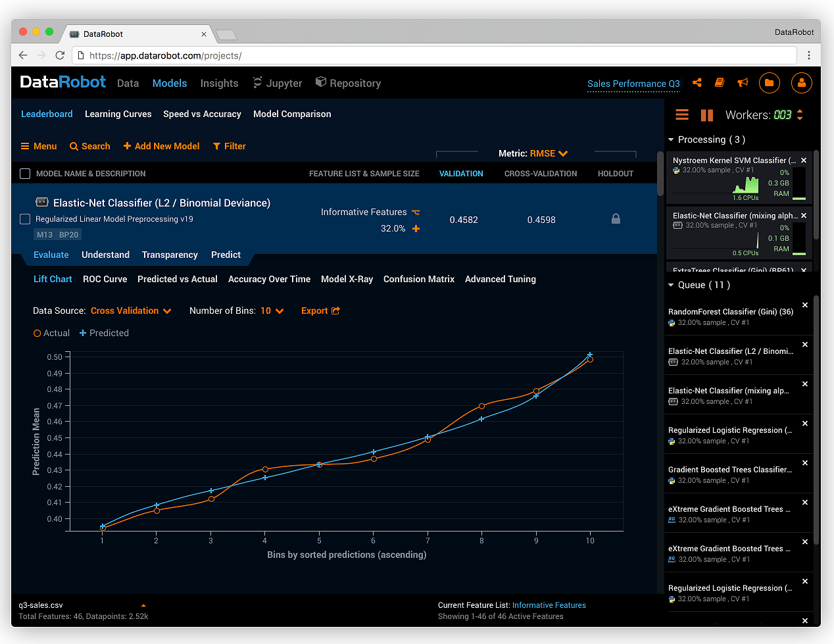The height and width of the screenshot is (644, 834).
Task: Remove RandomForest Classifier (Gini) from queue
Action: [x=805, y=305]
